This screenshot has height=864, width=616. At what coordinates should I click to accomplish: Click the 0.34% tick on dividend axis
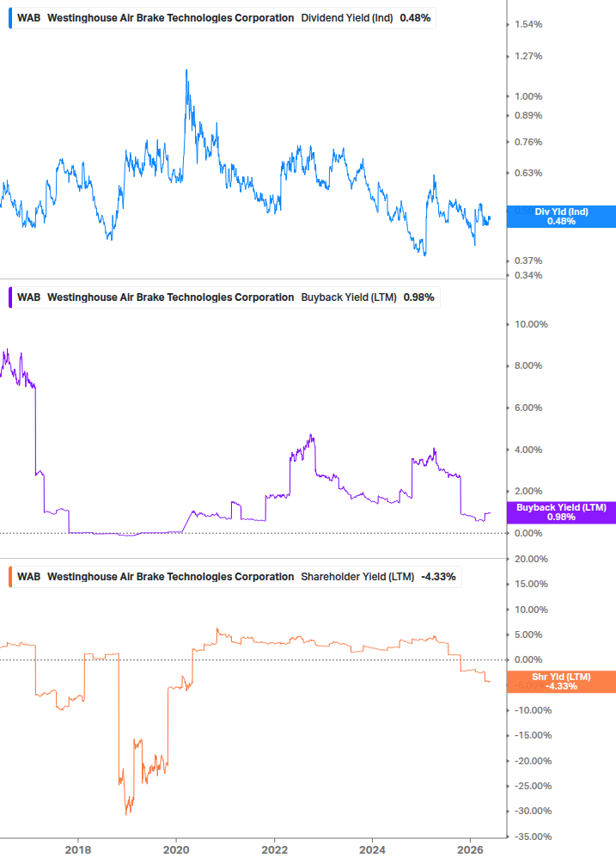pyautogui.click(x=528, y=275)
